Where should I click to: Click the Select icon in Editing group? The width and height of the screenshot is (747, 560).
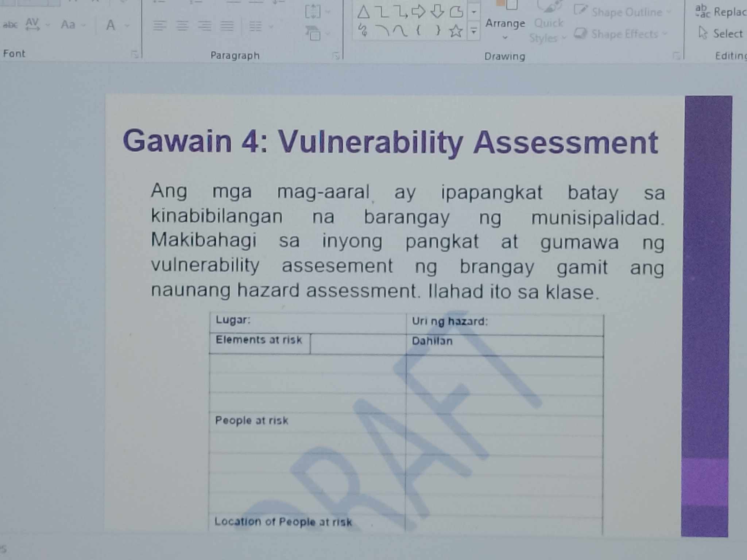(703, 32)
